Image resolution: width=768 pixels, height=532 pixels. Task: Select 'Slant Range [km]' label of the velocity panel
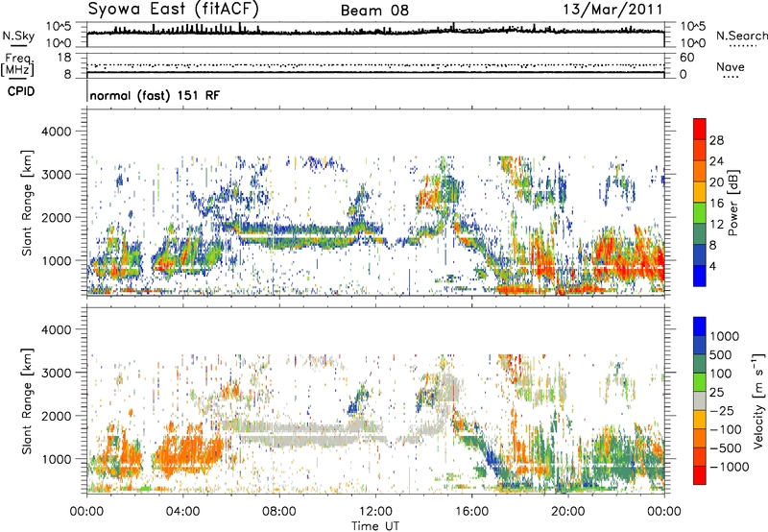click(x=28, y=401)
